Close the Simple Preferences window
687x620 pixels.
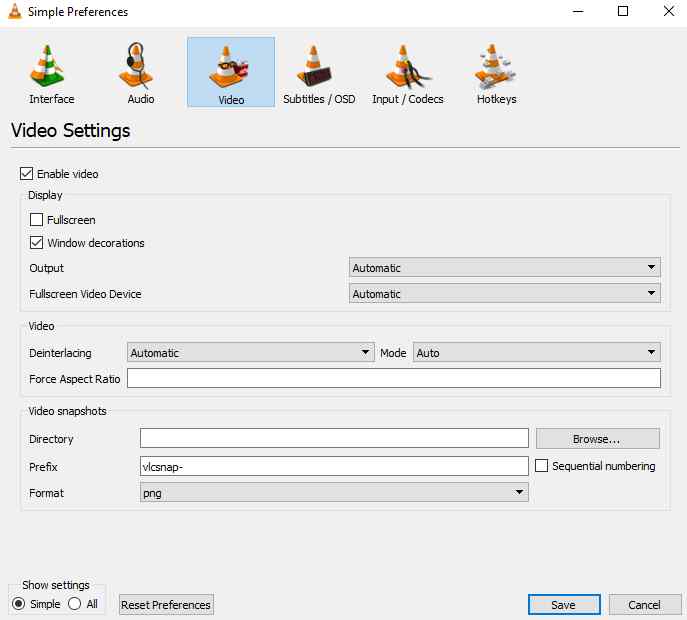pyautogui.click(x=669, y=11)
